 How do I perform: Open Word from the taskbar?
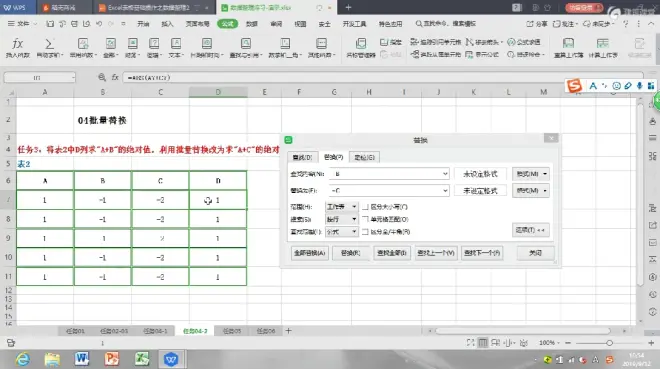[82, 359]
